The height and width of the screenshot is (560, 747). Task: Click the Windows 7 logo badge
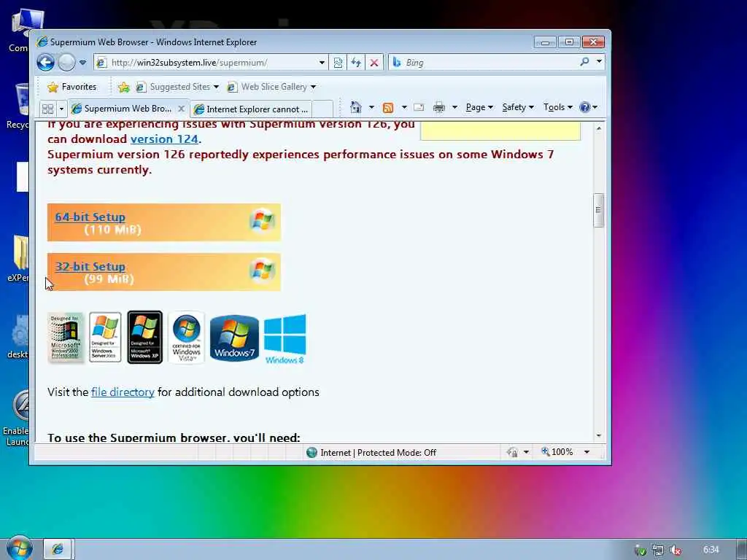234,338
